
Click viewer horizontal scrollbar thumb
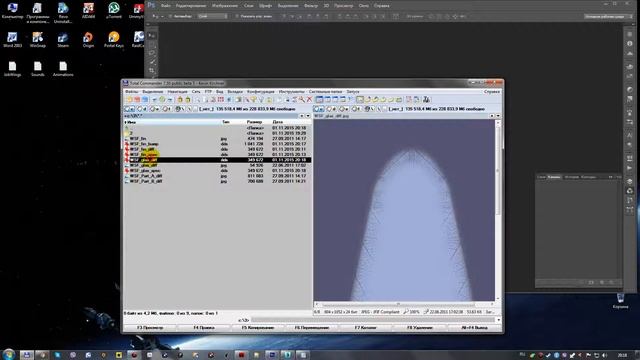(x=398, y=304)
